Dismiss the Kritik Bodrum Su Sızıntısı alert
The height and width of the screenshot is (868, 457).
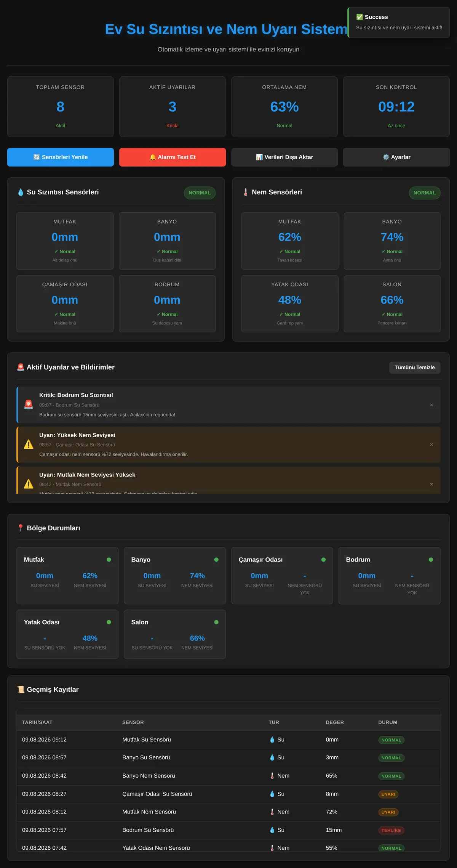click(431, 405)
